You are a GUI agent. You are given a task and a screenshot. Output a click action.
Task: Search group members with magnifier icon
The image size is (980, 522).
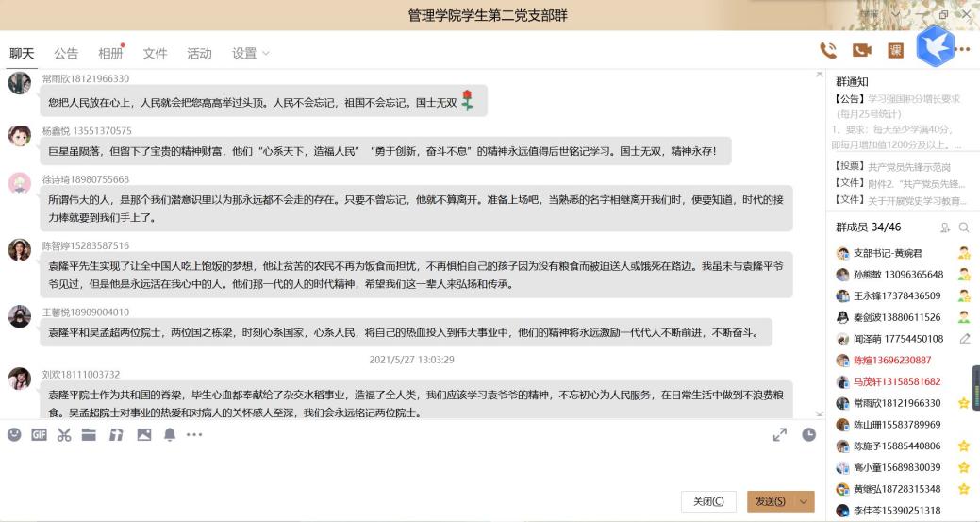click(x=963, y=227)
